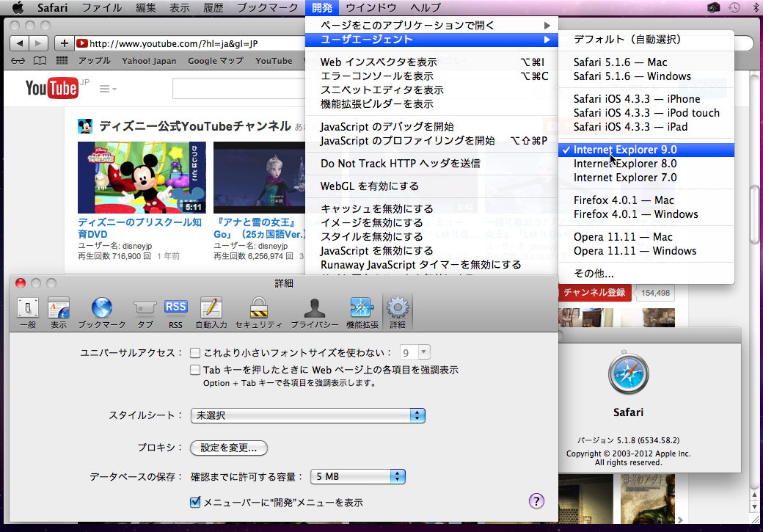Select 'Web インスペクタを表示' menu item
This screenshot has width=763, height=532.
tap(431, 62)
